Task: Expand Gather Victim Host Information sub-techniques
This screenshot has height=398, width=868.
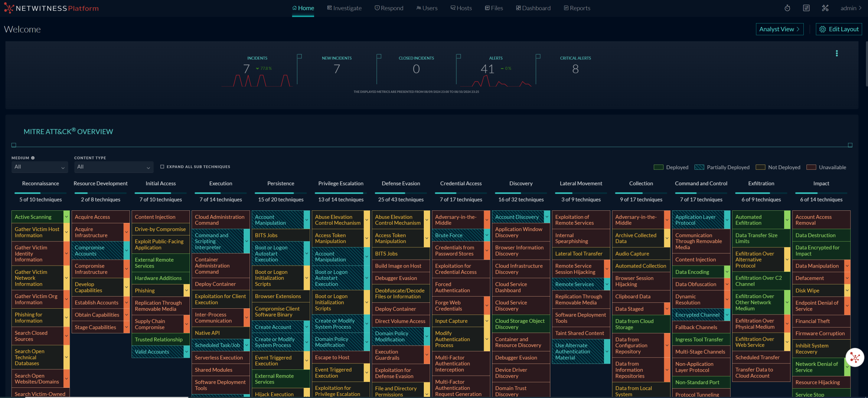Action: (x=67, y=232)
